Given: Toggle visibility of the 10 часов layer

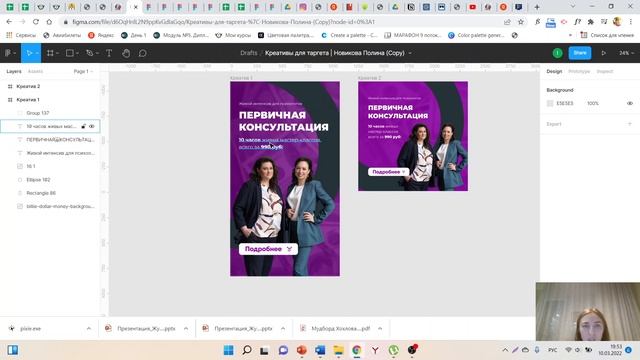Looking at the screenshot, I should tap(92, 127).
